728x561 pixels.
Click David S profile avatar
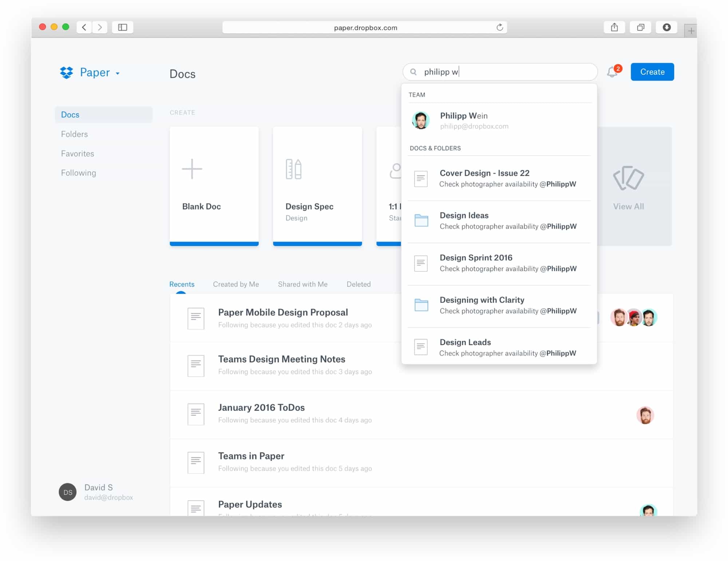(67, 491)
